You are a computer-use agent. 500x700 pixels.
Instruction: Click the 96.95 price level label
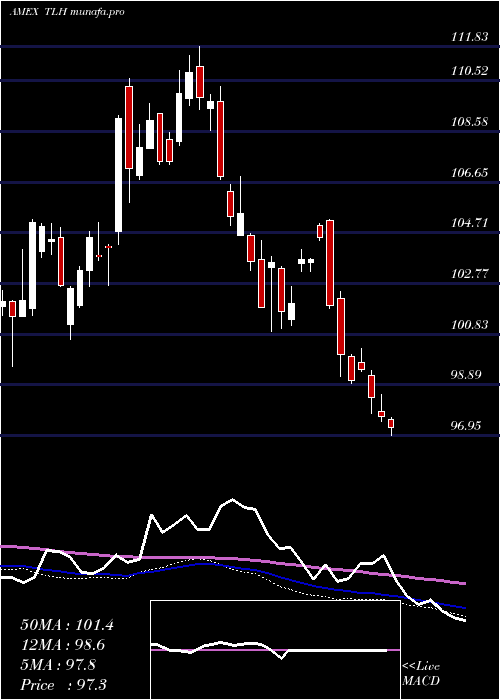[x=469, y=426]
